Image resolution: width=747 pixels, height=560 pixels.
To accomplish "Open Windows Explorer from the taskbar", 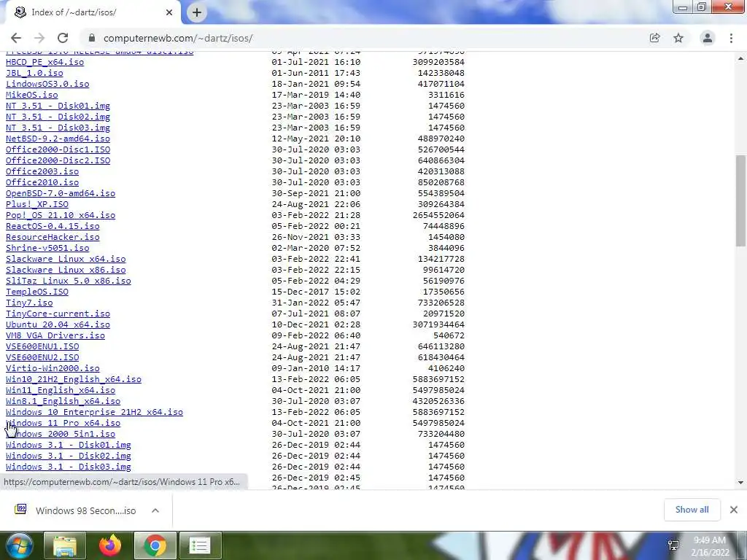I will tap(65, 545).
